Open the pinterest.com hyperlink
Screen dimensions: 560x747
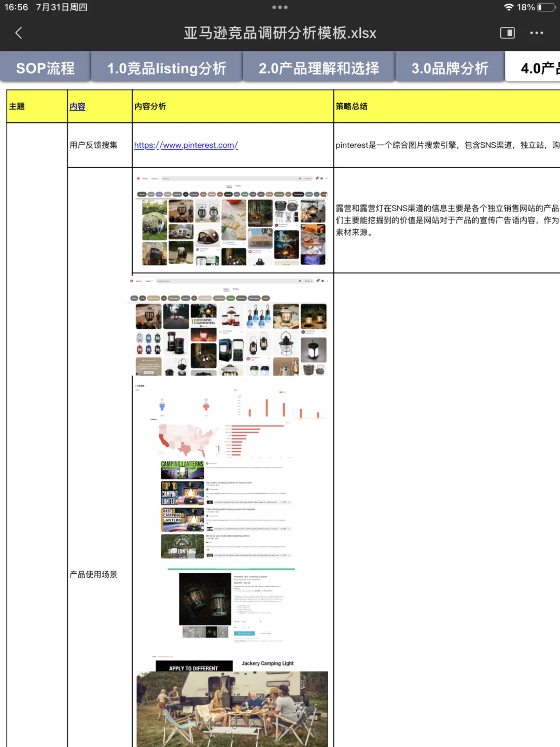click(186, 145)
